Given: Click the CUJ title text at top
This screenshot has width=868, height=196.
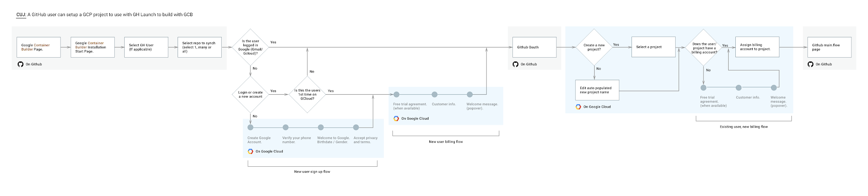Looking at the screenshot, I should [105, 14].
